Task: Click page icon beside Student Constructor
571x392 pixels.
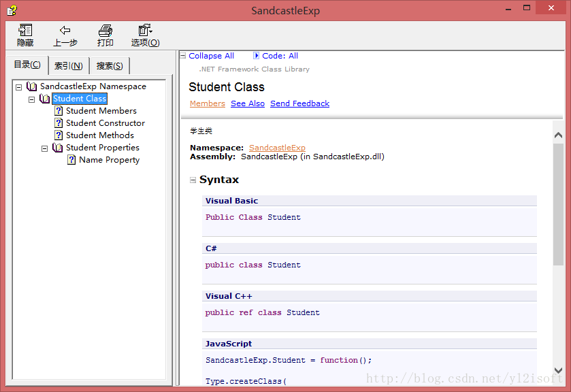Action: [x=59, y=123]
